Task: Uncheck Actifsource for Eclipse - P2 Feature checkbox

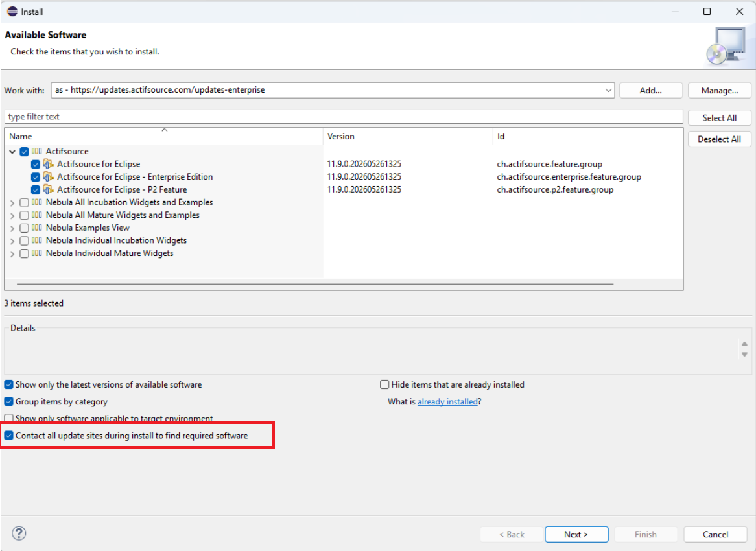Action: click(x=36, y=190)
